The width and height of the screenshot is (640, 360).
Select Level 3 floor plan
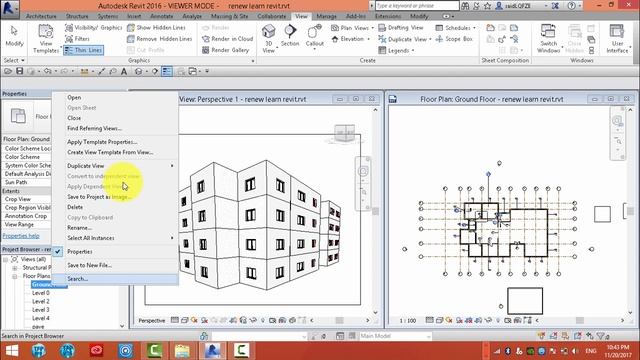[x=40, y=310]
